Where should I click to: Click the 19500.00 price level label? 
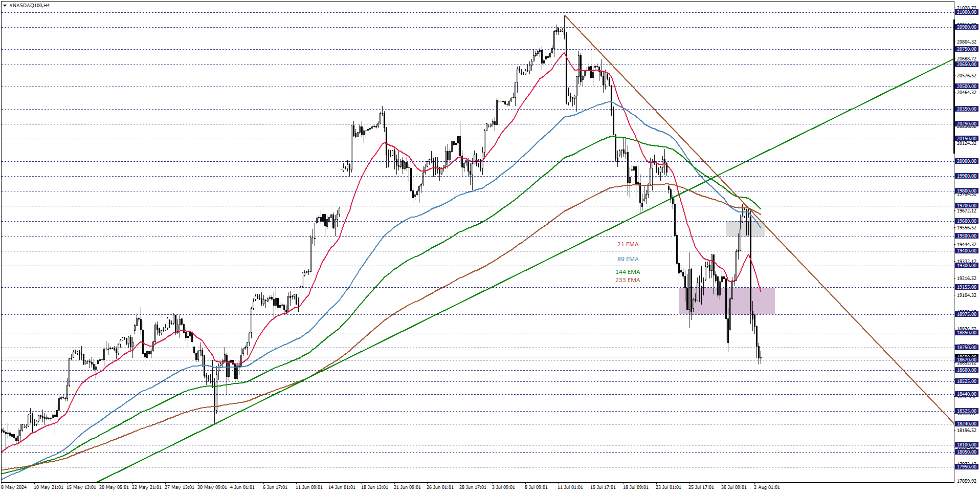(967, 236)
